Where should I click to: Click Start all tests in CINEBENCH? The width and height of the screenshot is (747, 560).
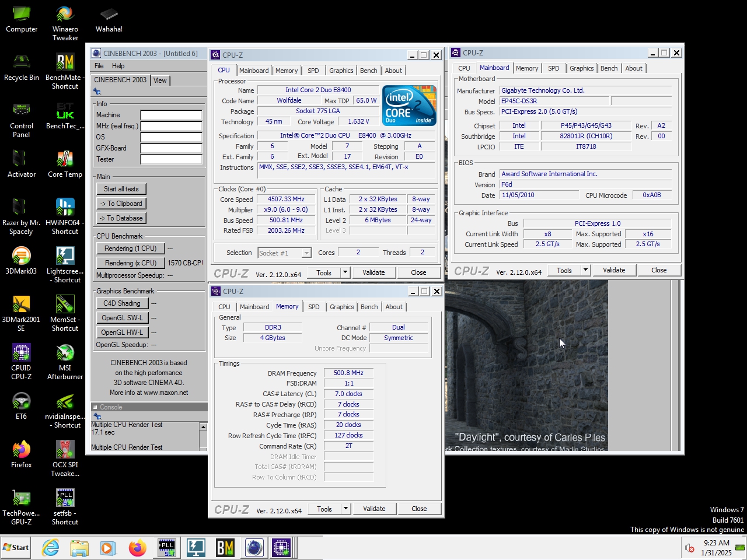coord(121,189)
